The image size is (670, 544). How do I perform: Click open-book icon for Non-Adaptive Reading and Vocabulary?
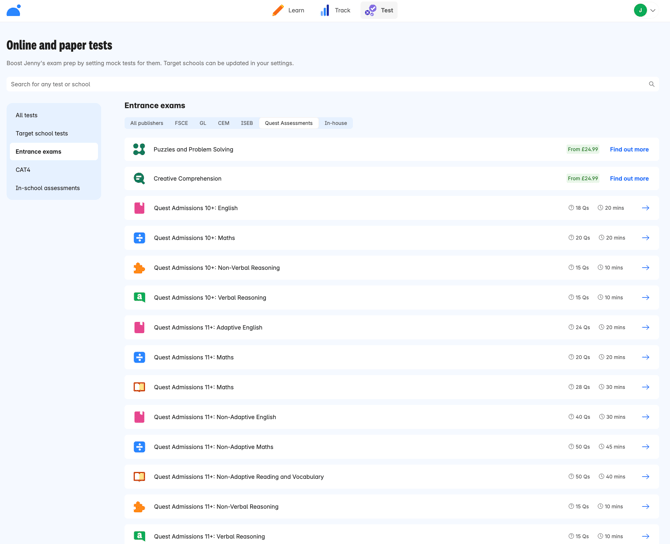(x=139, y=476)
